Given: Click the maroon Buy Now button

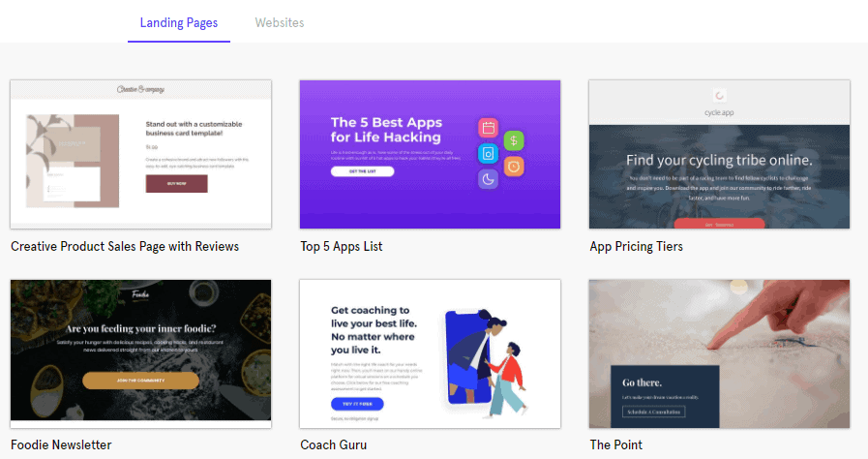Looking at the screenshot, I should pyautogui.click(x=176, y=183).
